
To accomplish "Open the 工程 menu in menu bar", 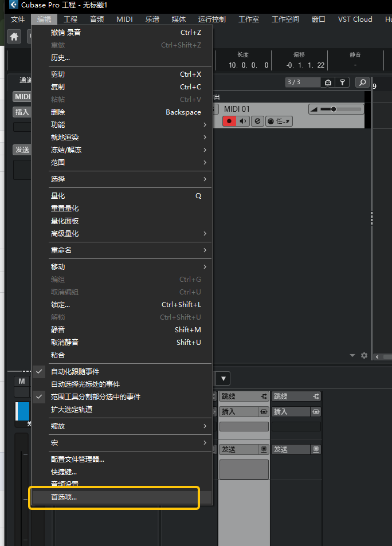I will point(70,19).
